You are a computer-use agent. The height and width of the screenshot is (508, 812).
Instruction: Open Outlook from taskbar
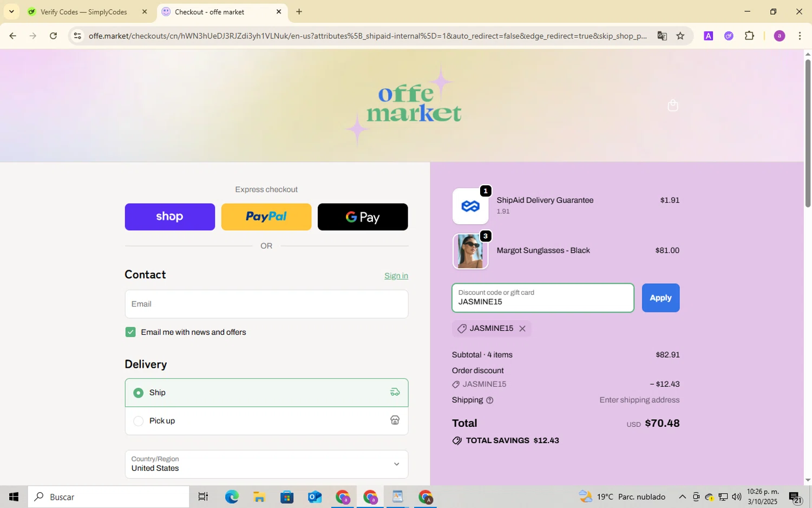[x=315, y=497]
